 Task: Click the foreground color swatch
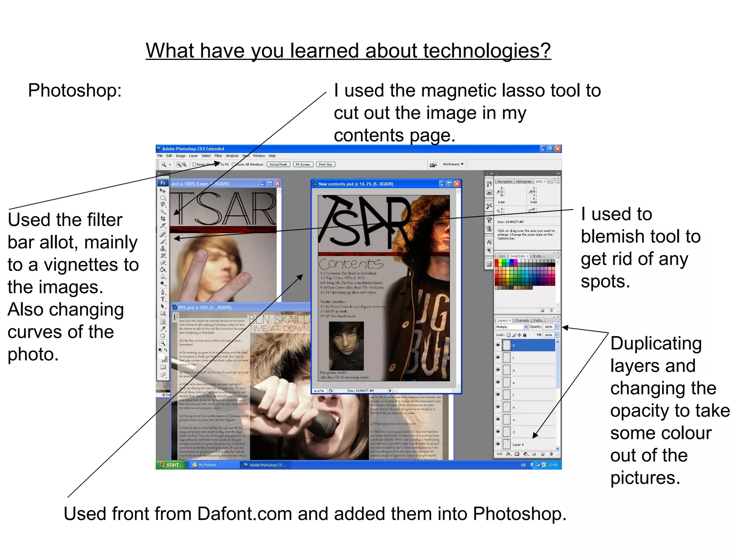162,356
